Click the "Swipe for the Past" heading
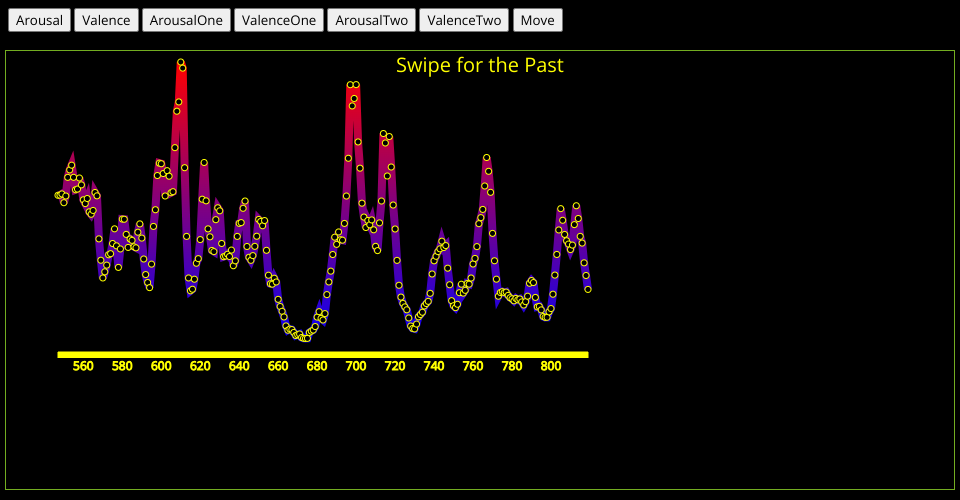Screen dimensions: 960x500 coord(480,65)
